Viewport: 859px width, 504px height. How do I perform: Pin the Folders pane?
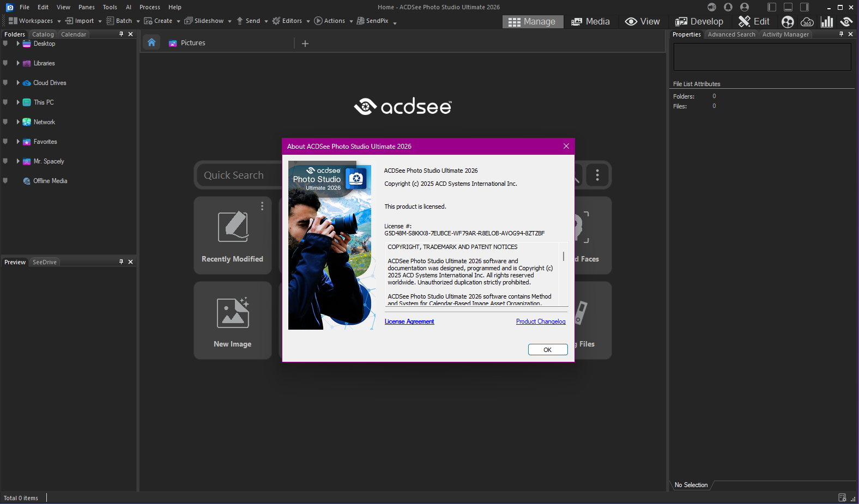pos(121,34)
